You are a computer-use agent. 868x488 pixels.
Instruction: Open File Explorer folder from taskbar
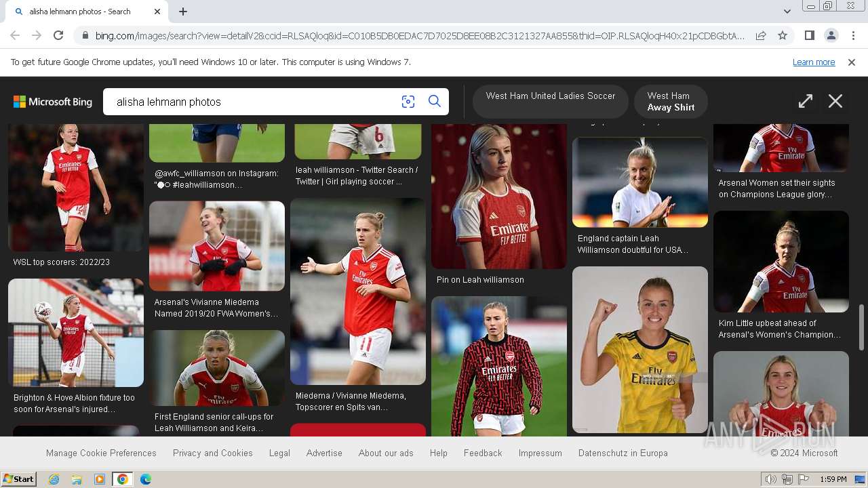tap(77, 479)
